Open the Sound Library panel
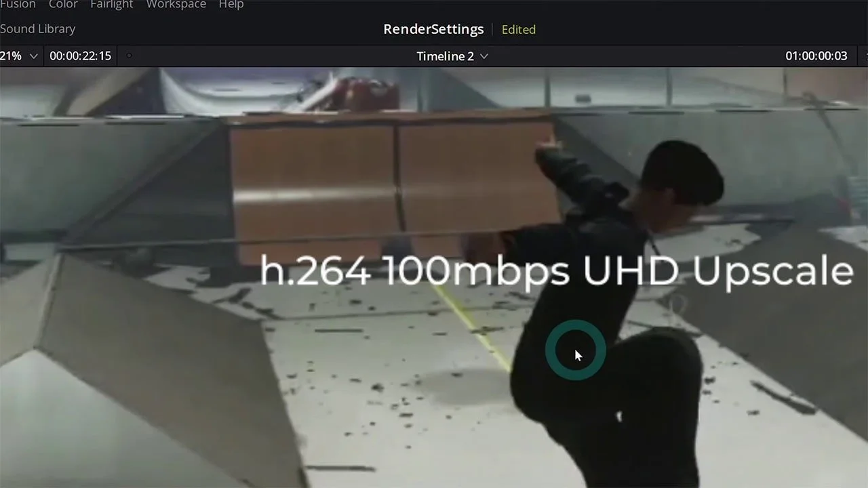 (37, 28)
